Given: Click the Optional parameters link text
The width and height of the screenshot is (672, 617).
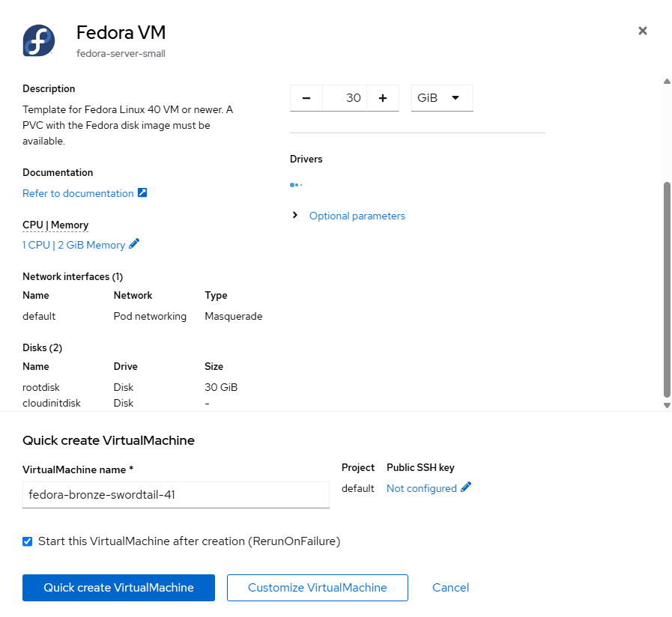Looking at the screenshot, I should [357, 216].
